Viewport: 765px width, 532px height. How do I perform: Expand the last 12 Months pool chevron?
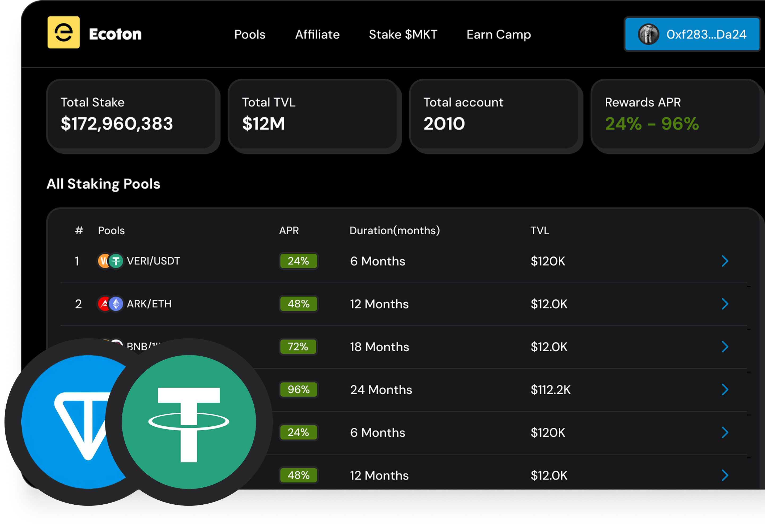click(725, 475)
